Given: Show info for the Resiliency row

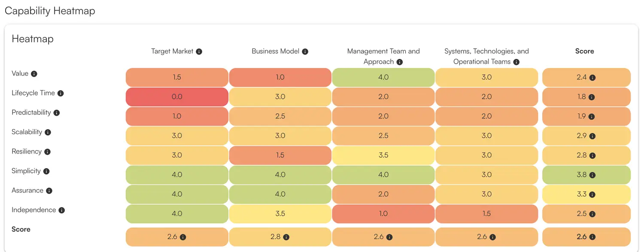Looking at the screenshot, I should (x=48, y=152).
